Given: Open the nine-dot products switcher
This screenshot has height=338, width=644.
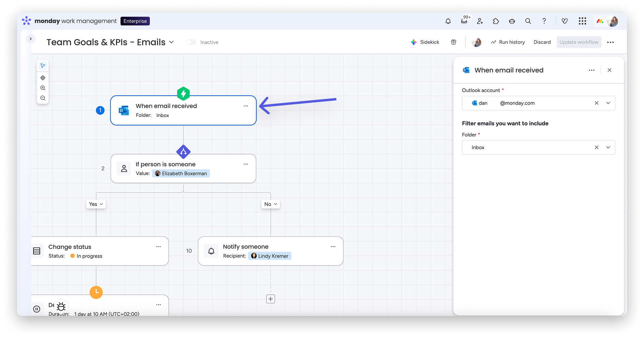Looking at the screenshot, I should click(x=582, y=21).
